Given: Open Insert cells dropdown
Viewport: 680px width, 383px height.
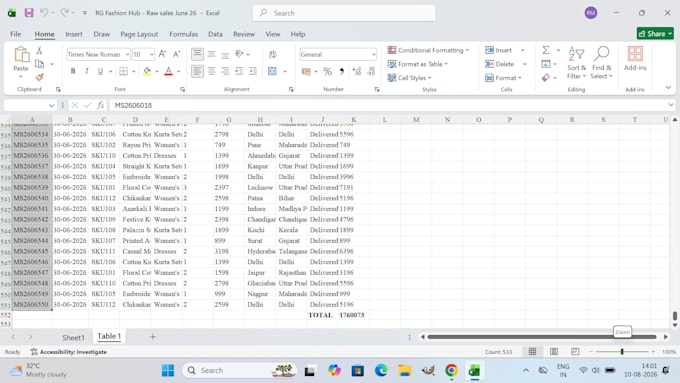Looking at the screenshot, I should click(523, 50).
